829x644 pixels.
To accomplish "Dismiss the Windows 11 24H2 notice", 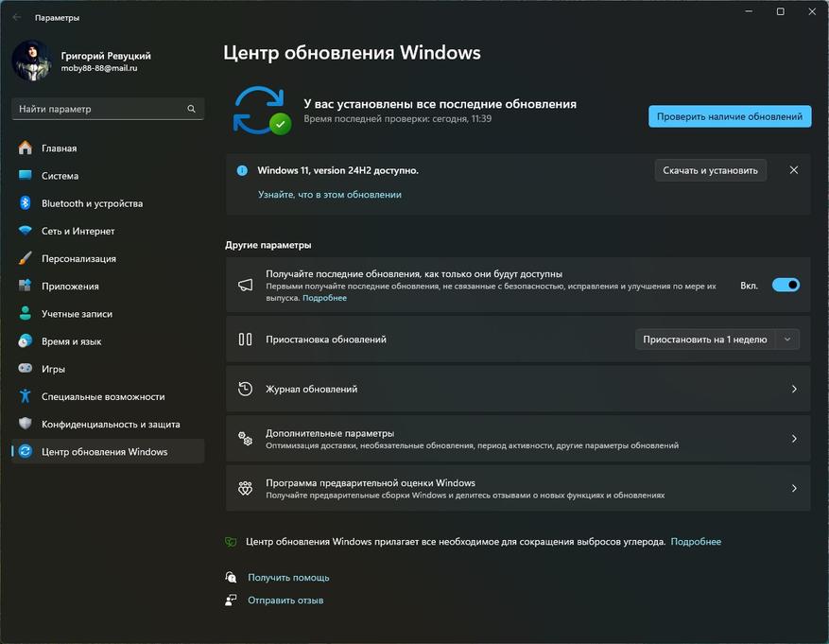I will [794, 170].
